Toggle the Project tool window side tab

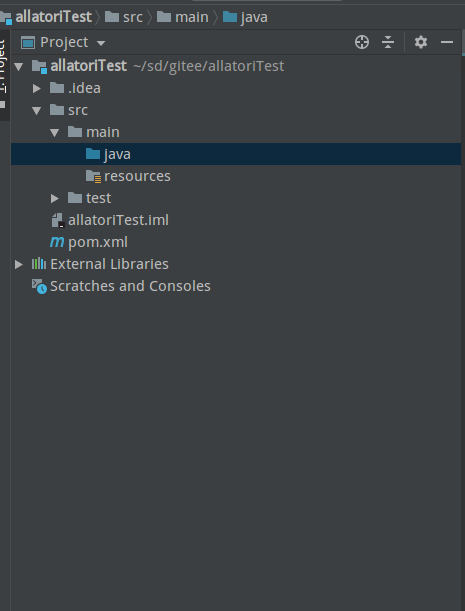(4, 74)
